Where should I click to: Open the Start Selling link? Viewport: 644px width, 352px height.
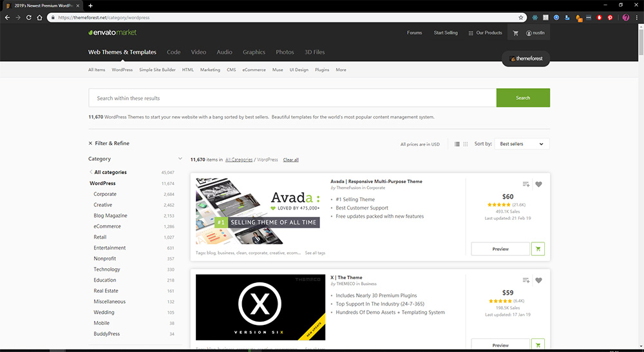click(x=446, y=33)
